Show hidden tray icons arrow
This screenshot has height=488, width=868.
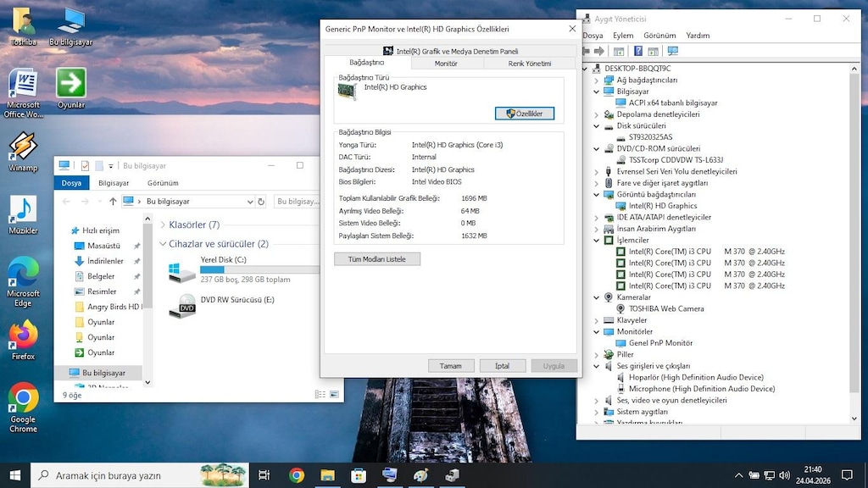tap(738, 475)
